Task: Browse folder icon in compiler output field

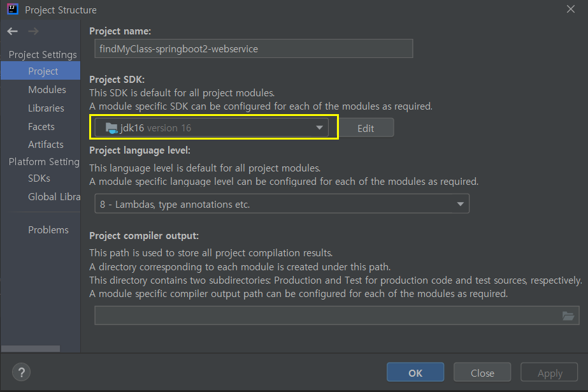Action: click(x=568, y=316)
